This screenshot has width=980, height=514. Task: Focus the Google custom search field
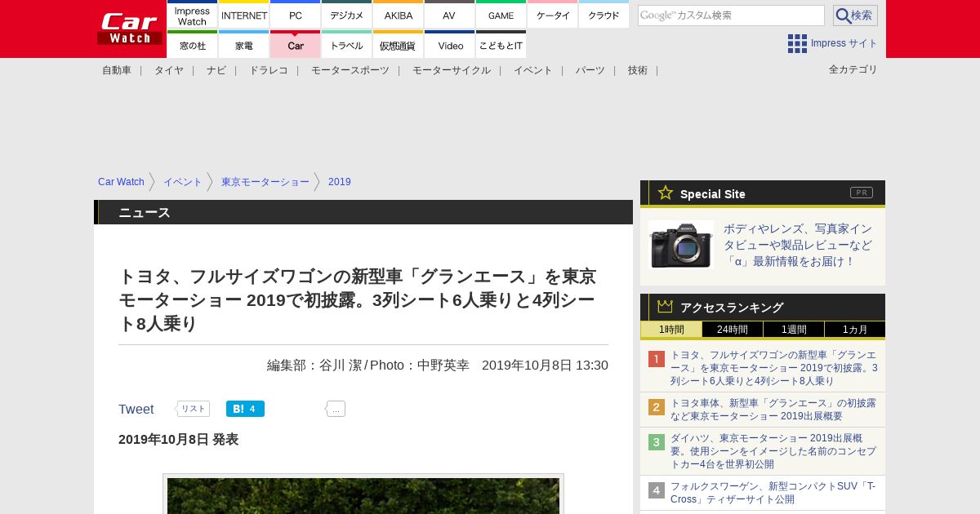pyautogui.click(x=731, y=16)
